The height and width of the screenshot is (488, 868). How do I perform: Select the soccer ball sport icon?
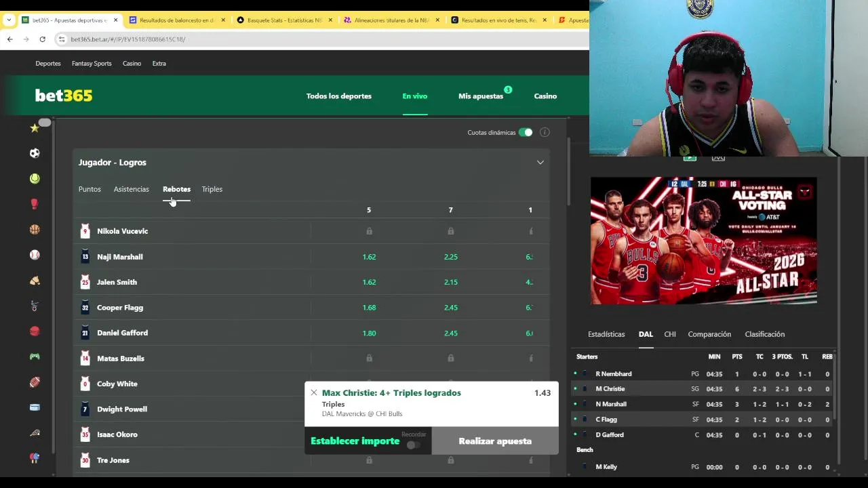[35, 153]
